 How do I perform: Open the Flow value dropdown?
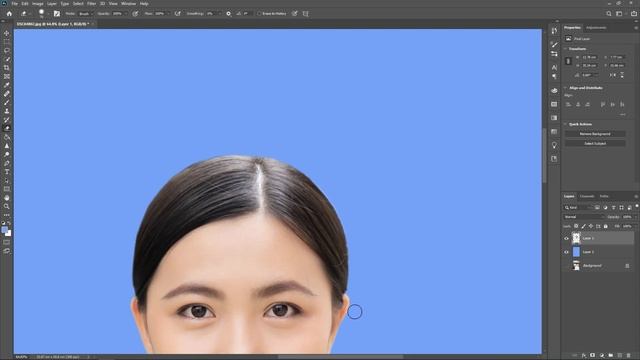[x=168, y=13]
